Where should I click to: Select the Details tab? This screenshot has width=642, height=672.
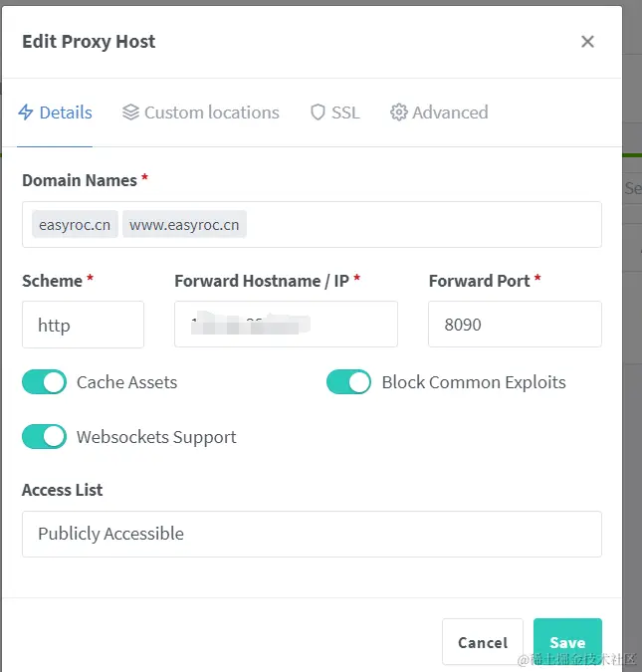click(x=66, y=112)
